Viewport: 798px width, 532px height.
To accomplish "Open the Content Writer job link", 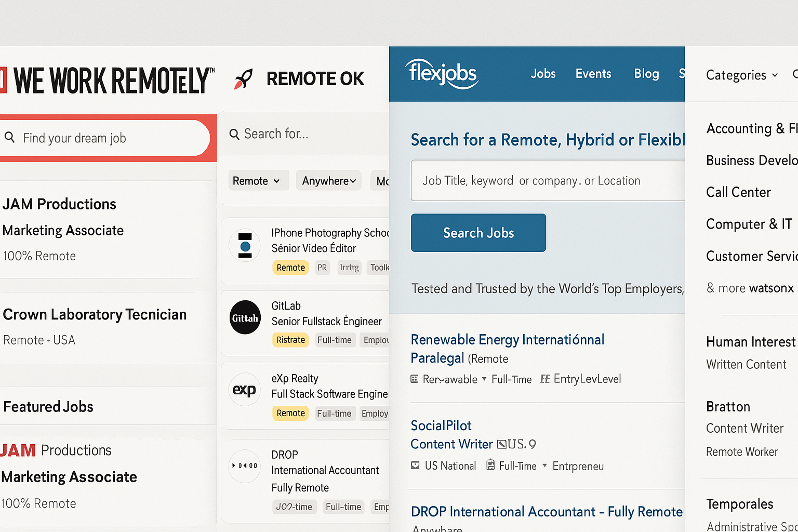I will coord(451,444).
